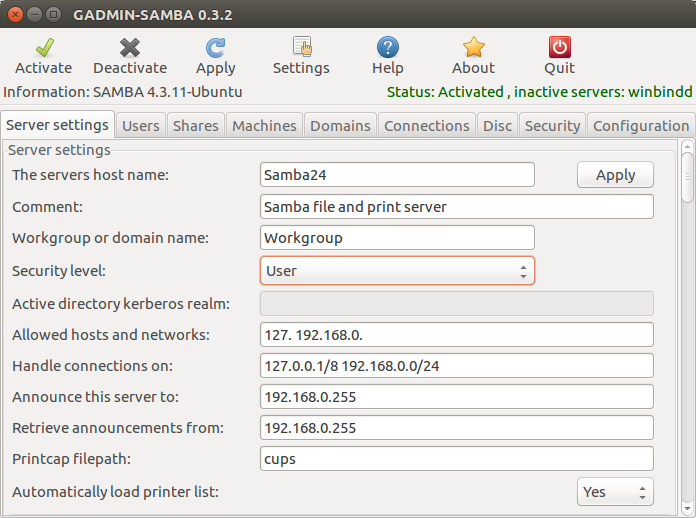View the Connections tab

427,126
